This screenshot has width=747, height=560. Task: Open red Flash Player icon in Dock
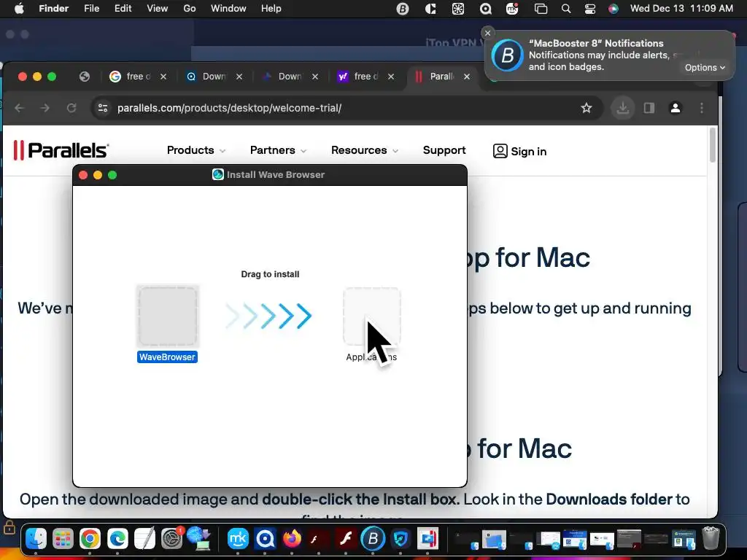[346, 539]
